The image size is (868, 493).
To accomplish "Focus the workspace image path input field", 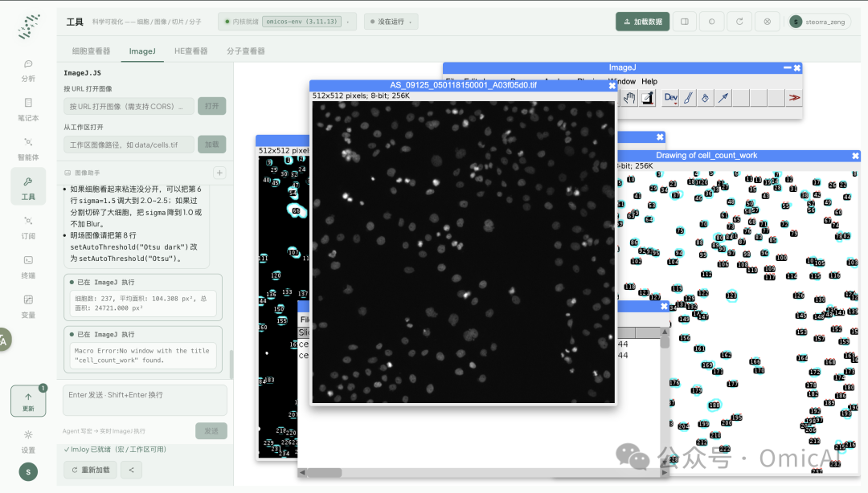I will (129, 145).
